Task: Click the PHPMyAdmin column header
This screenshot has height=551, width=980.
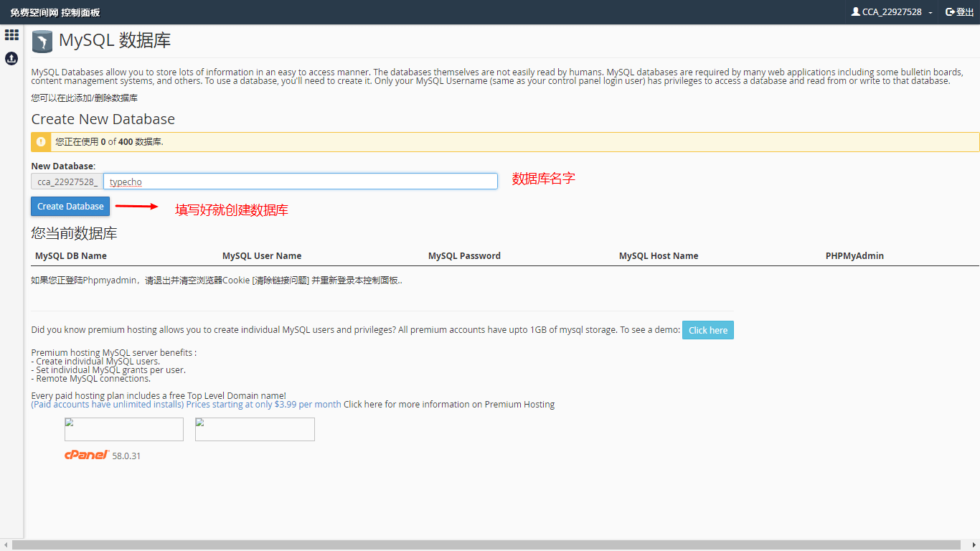Action: pyautogui.click(x=854, y=255)
